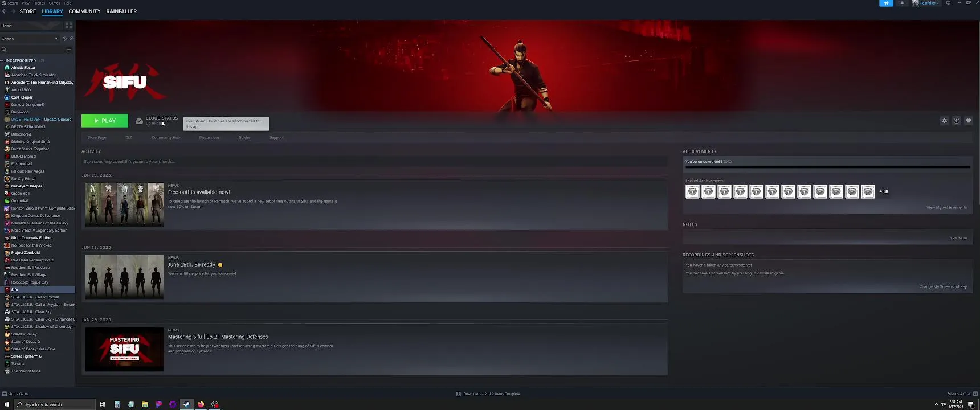Open Sifu Discussions link
The height and width of the screenshot is (410, 980).
pos(209,137)
